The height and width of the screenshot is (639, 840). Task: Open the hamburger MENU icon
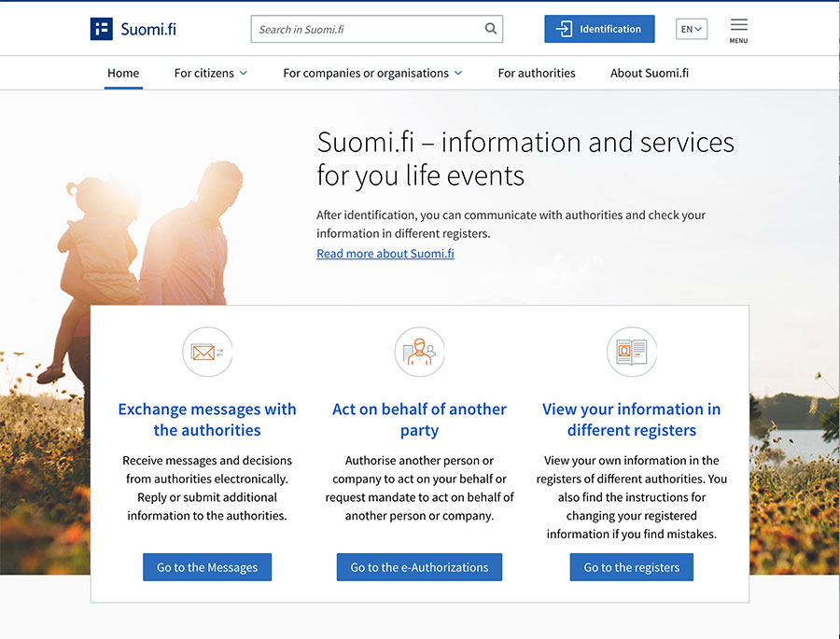tap(738, 31)
